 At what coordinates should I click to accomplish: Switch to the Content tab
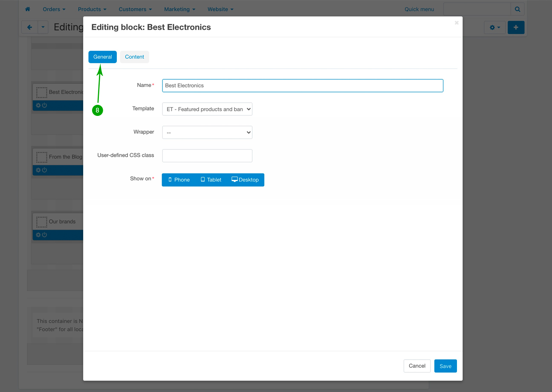134,57
